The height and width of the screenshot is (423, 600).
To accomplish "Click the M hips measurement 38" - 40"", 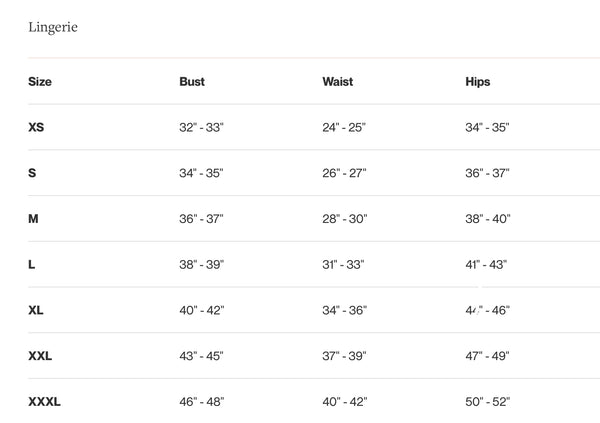I will 488,218.
